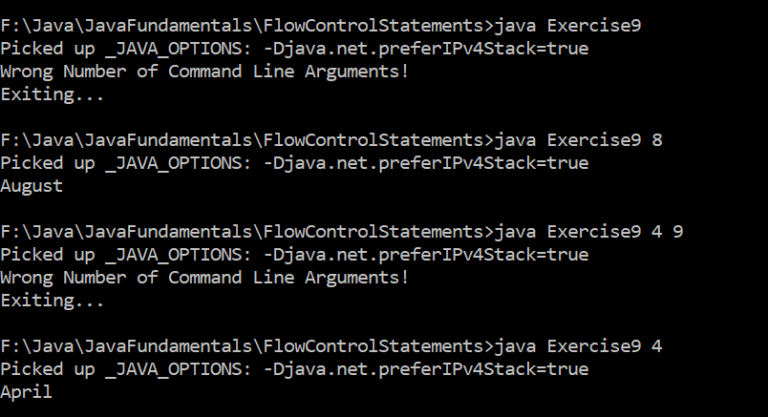Click the "Picked up _JAVA_OPTIONS" line above April
768x417 pixels.
point(295,370)
